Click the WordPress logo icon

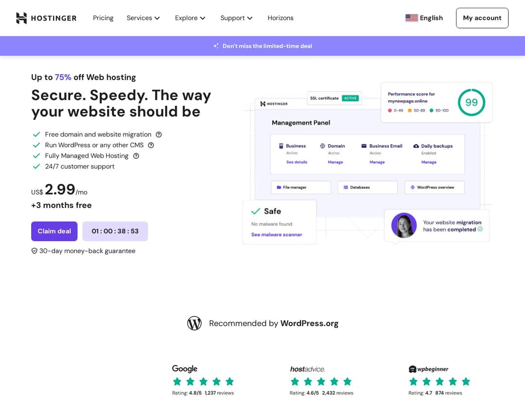pos(194,323)
